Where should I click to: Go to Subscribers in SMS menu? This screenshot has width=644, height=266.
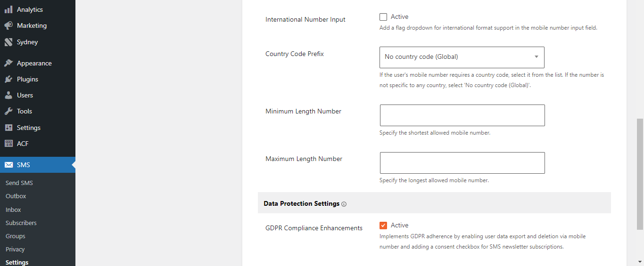(21, 223)
